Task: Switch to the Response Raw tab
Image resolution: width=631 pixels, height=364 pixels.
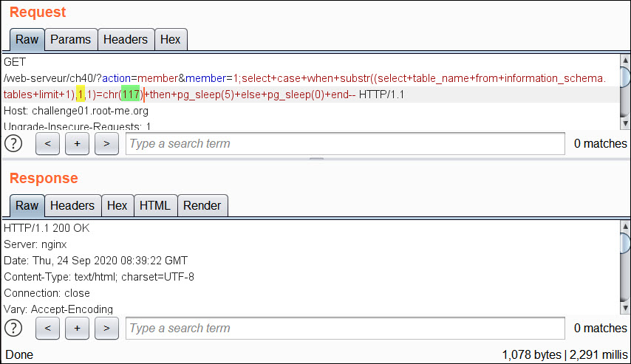Action: tap(27, 205)
